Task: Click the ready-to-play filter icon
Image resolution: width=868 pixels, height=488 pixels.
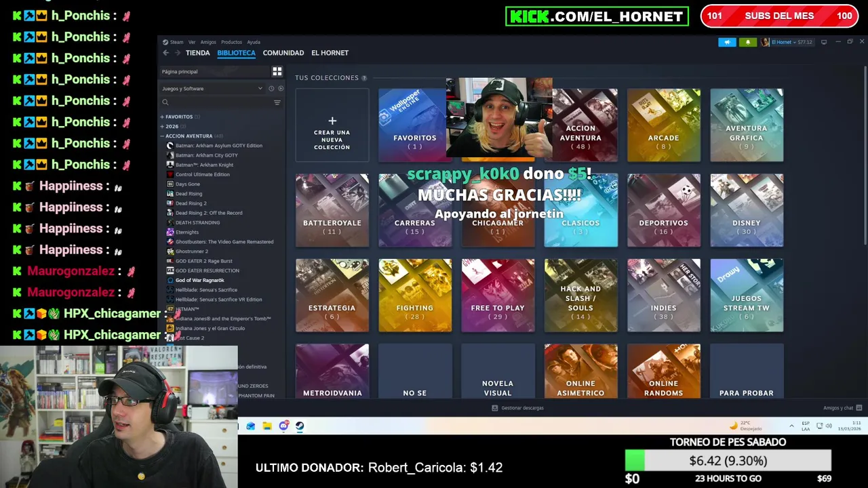Action: click(281, 89)
